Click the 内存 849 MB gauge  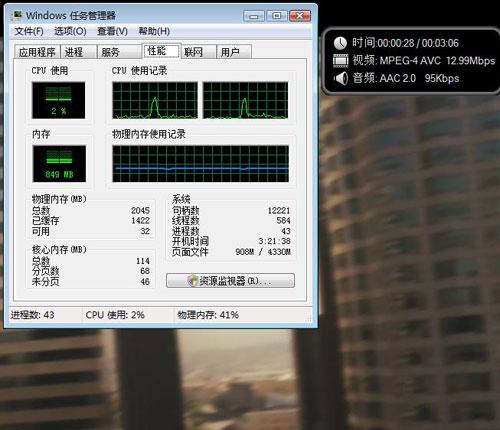59,164
